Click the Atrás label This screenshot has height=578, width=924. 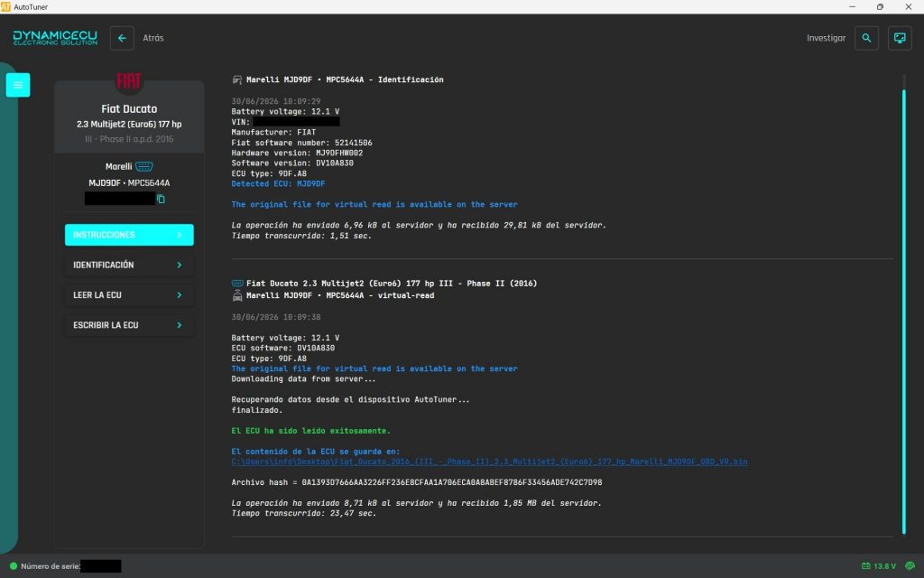pyautogui.click(x=153, y=38)
